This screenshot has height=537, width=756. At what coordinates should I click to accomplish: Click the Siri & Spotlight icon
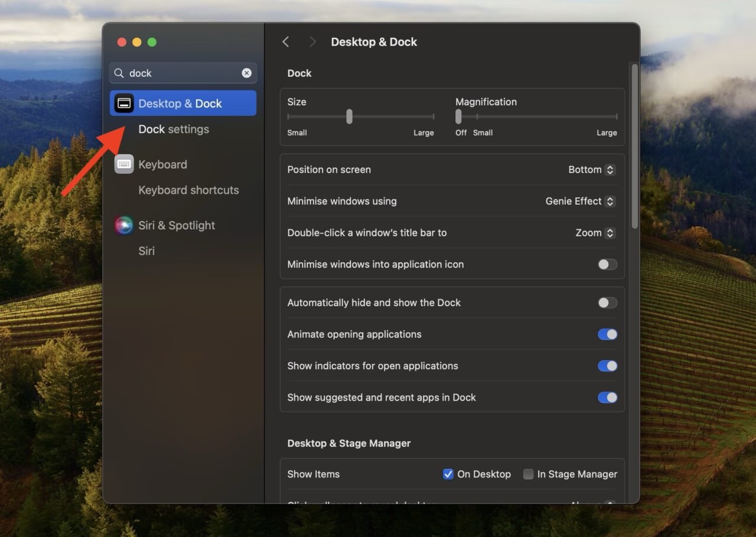coord(124,225)
